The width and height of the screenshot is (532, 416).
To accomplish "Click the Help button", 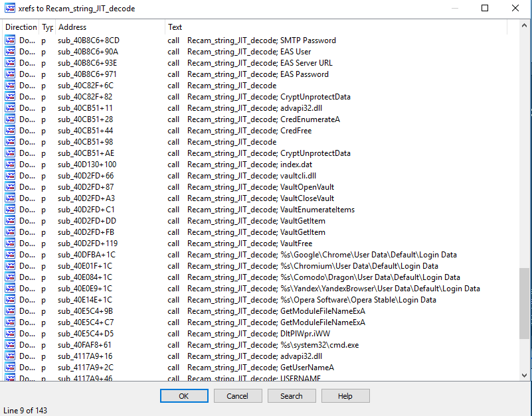I will click(x=345, y=395).
